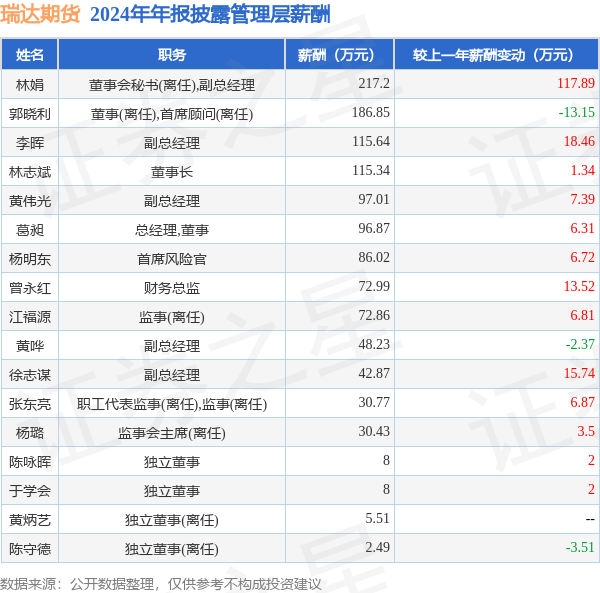Click the change value -3.51

[x=580, y=547]
